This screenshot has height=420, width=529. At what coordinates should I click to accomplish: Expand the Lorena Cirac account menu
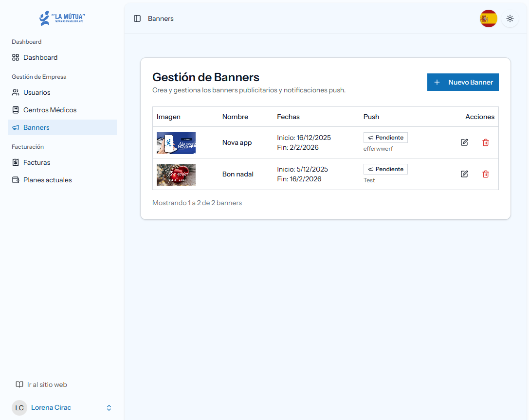point(51,408)
